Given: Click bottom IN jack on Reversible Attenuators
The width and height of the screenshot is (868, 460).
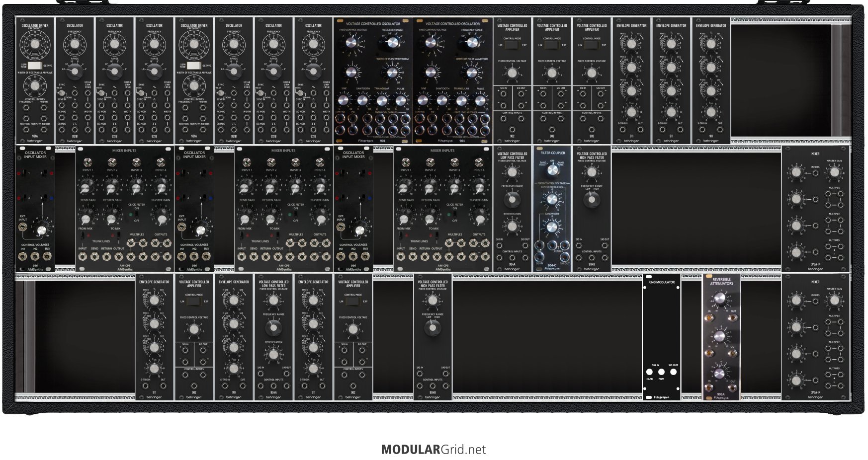Looking at the screenshot, I should tap(709, 388).
